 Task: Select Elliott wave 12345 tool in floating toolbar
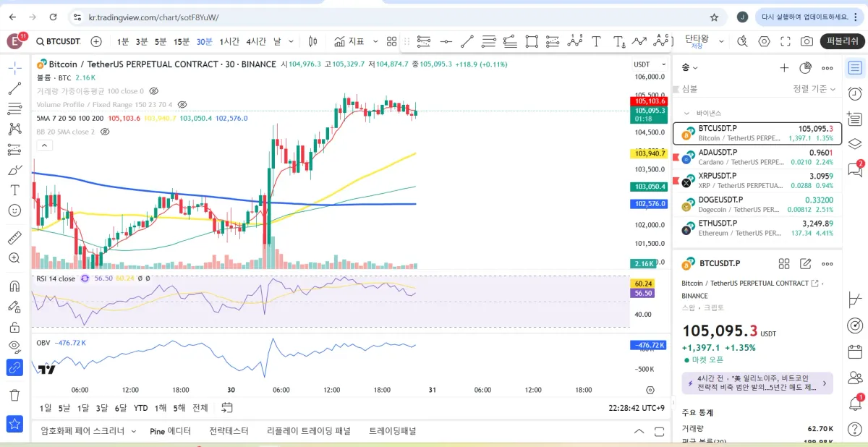[x=575, y=41]
